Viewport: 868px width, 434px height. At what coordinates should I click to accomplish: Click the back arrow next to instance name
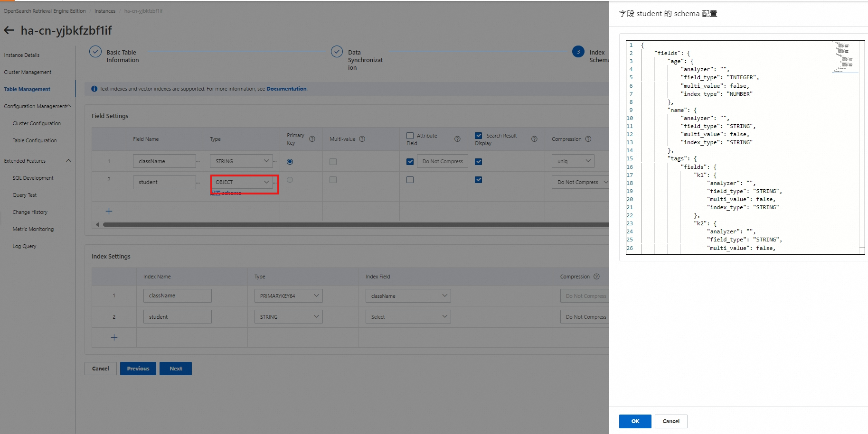tap(9, 31)
